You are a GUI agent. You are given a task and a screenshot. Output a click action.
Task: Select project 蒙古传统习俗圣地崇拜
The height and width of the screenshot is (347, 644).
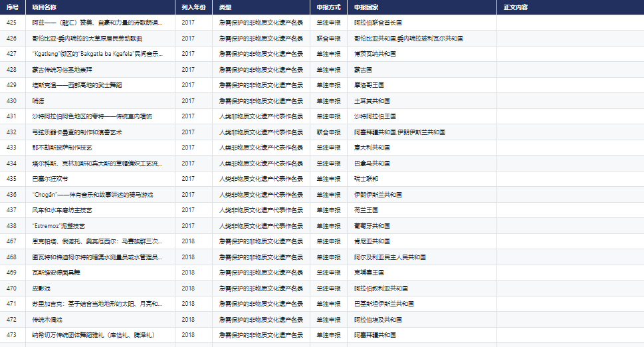tap(62, 70)
